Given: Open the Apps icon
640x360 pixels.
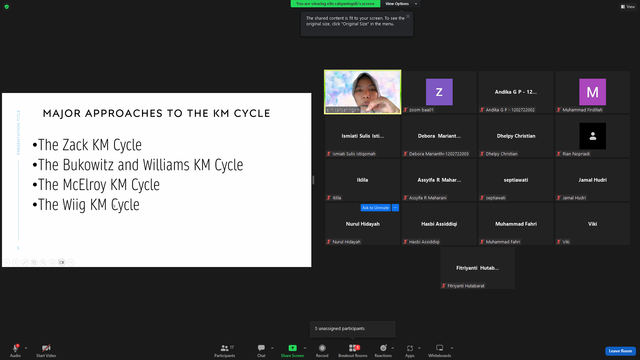Looking at the screenshot, I should pyautogui.click(x=410, y=348).
